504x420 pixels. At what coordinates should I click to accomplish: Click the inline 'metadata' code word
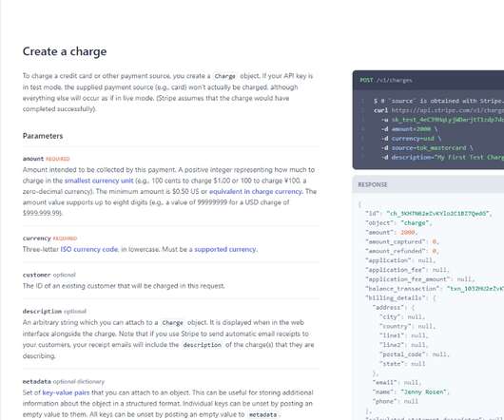pyautogui.click(x=262, y=414)
